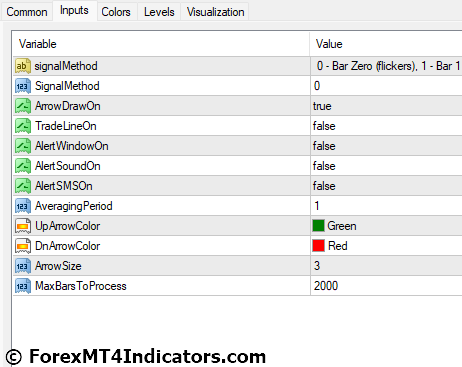Pick the green UpArrowColor swatch
The height and width of the screenshot is (367, 462).
tap(318, 226)
